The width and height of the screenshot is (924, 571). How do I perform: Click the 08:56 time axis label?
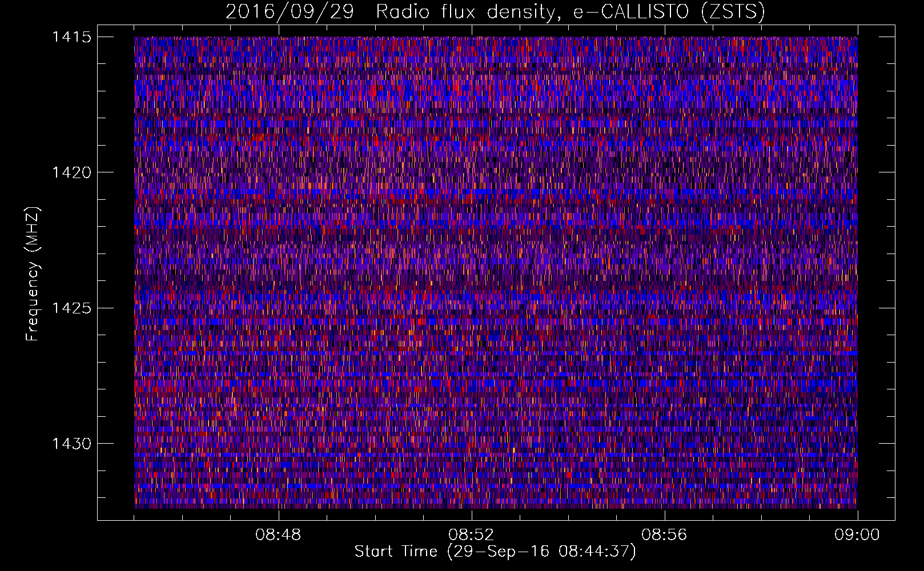[664, 535]
